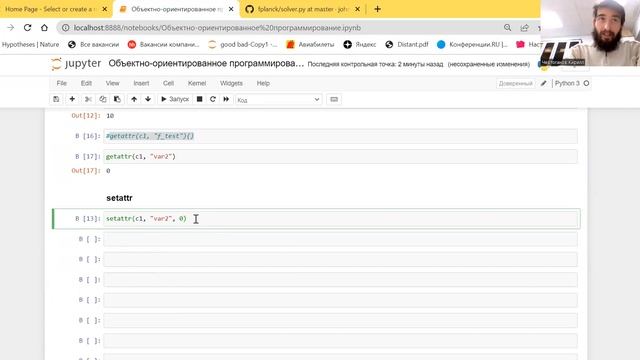The width and height of the screenshot is (640, 360).
Task: Click the zoom magnifier icon in address bar
Action: click(507, 28)
